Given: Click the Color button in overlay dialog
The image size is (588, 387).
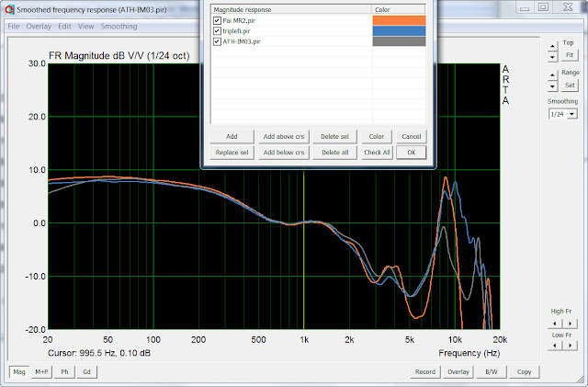Looking at the screenshot, I should click(x=377, y=137).
